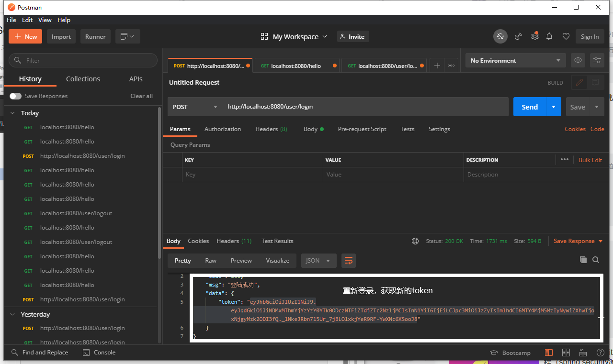Open the Test Results tab

click(277, 241)
